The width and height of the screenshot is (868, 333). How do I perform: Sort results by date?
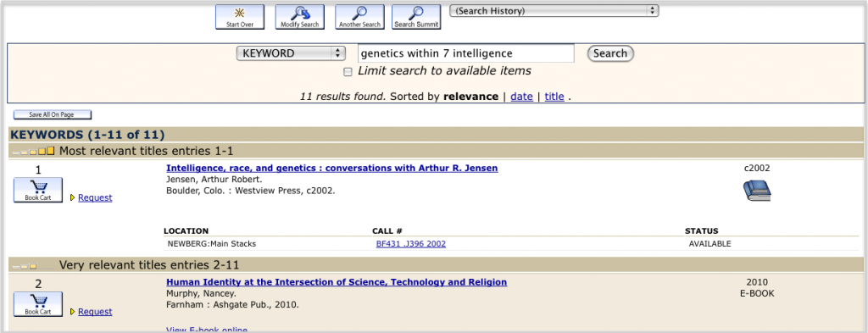521,97
